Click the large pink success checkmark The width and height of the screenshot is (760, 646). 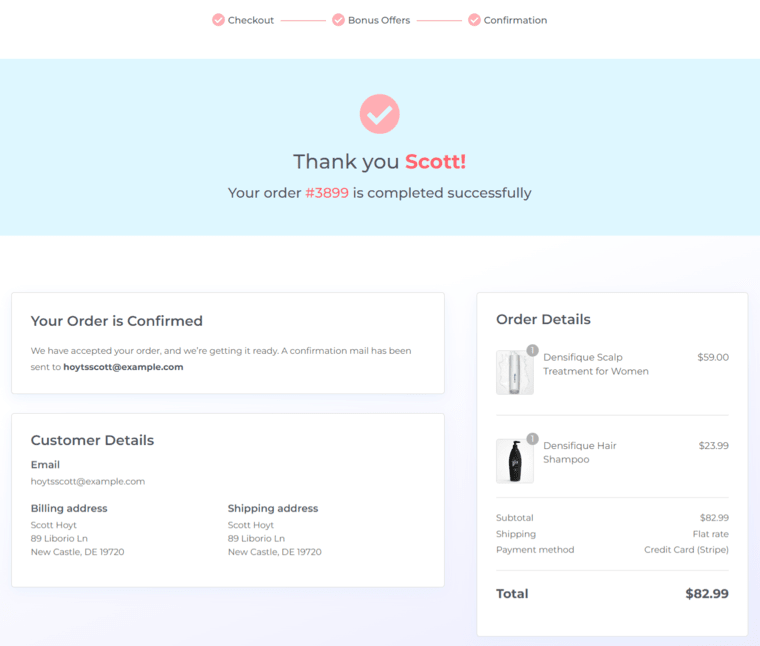pyautogui.click(x=380, y=114)
